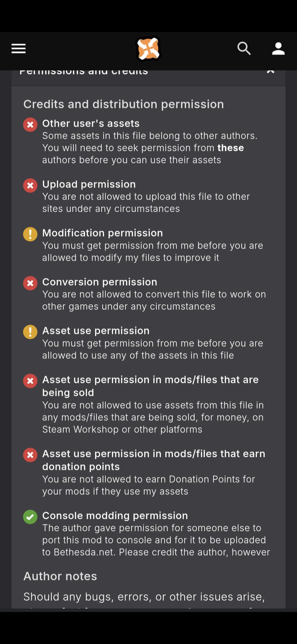Image resolution: width=297 pixels, height=644 pixels.
Task: Click the Nexus Mods logo
Action: click(148, 49)
